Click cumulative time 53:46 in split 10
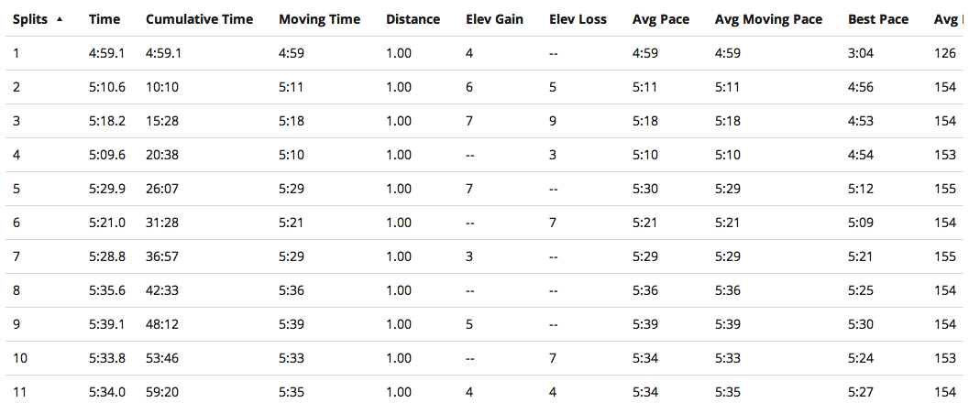Viewport: 980px width, 403px height. pyautogui.click(x=161, y=358)
